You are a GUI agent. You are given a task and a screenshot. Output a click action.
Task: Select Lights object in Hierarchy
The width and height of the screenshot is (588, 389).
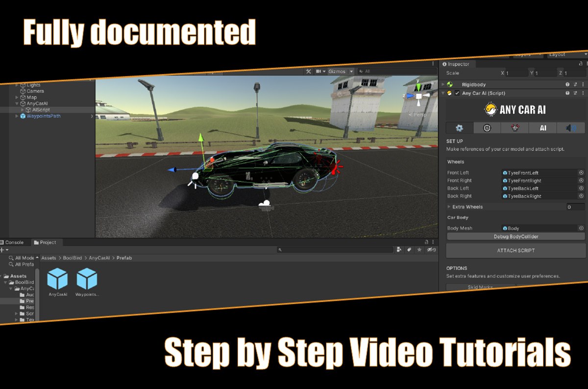33,85
